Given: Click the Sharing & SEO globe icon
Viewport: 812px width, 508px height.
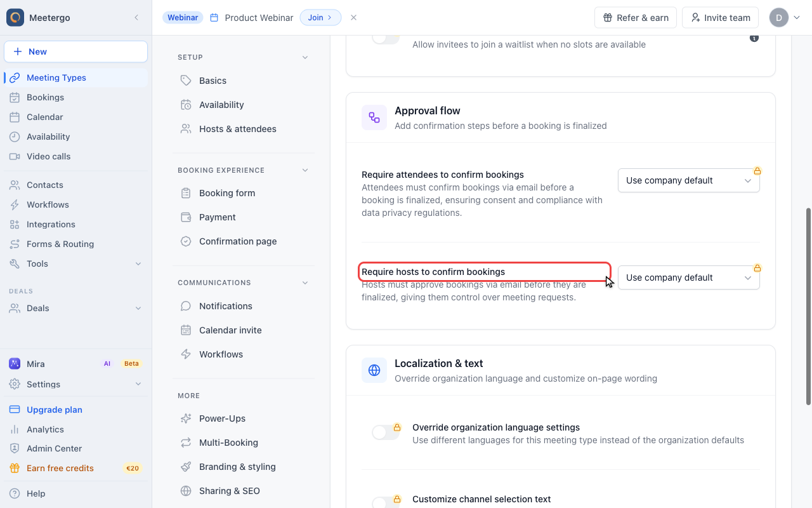Looking at the screenshot, I should (186, 491).
